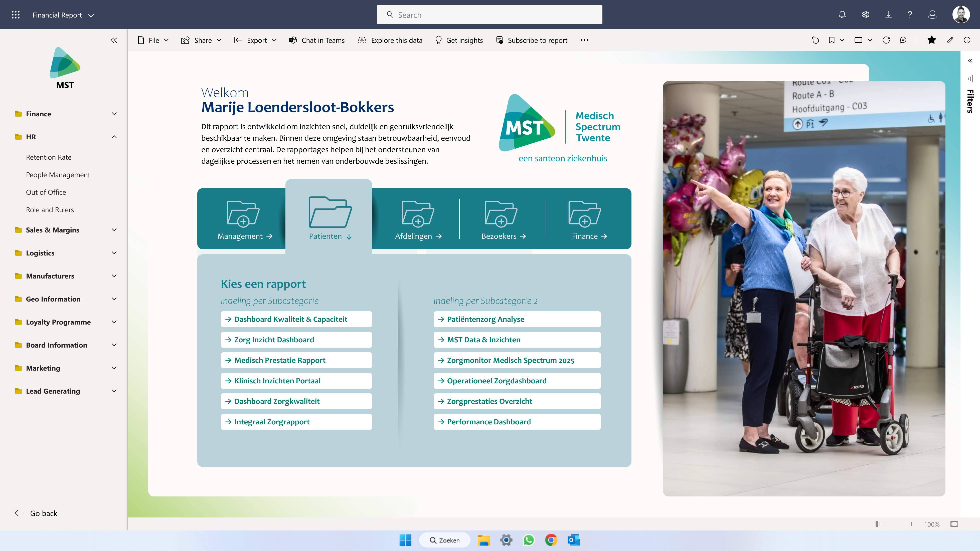Select the Management folder tab
This screenshot has height=551, width=980.
pyautogui.click(x=245, y=220)
